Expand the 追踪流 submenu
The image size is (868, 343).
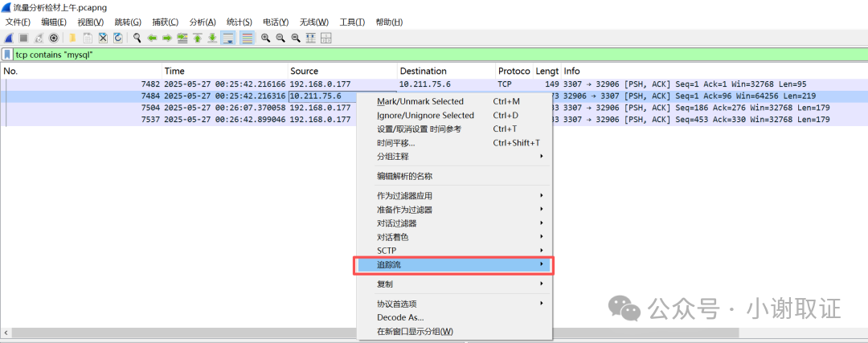tap(454, 265)
